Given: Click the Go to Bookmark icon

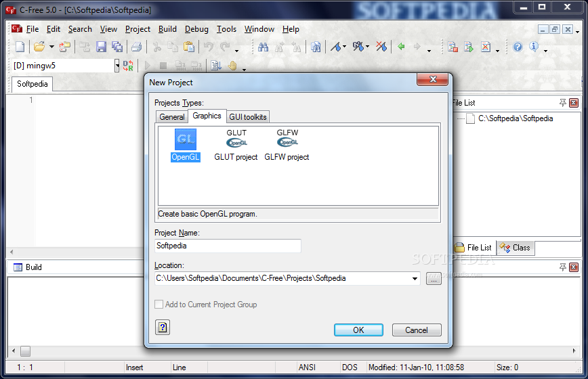Looking at the screenshot, I should click(x=358, y=47).
